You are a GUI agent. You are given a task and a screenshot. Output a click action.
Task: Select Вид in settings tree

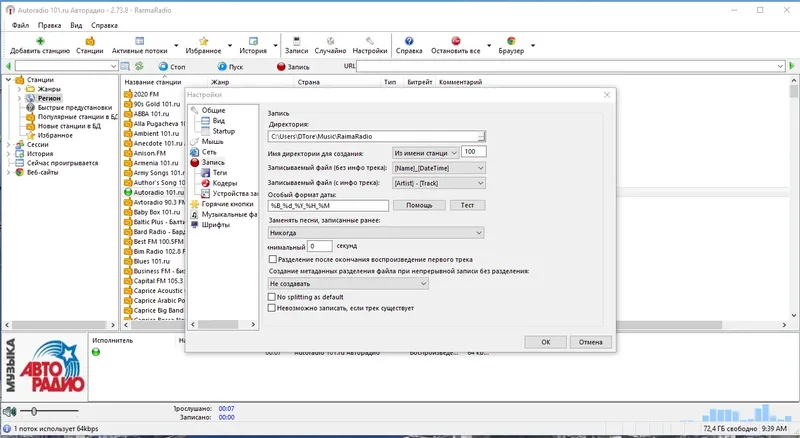[x=218, y=120]
